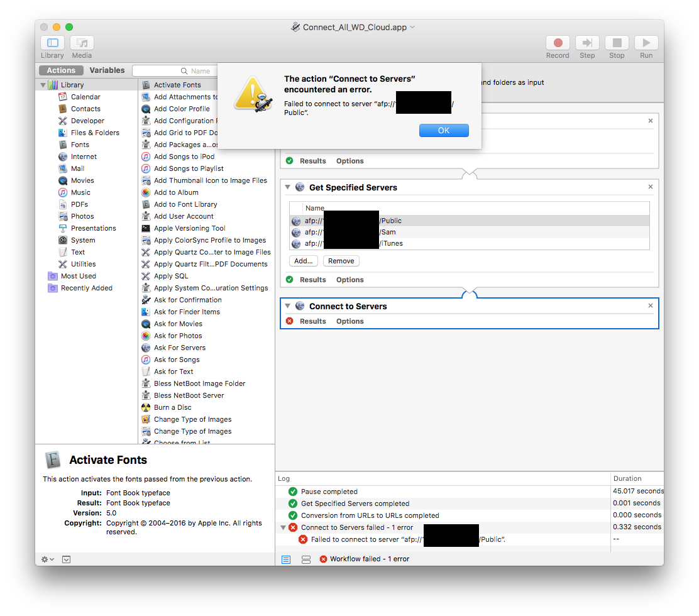The width and height of the screenshot is (699, 616).
Task: Select the Ask for Finder Items action
Action: click(x=187, y=312)
